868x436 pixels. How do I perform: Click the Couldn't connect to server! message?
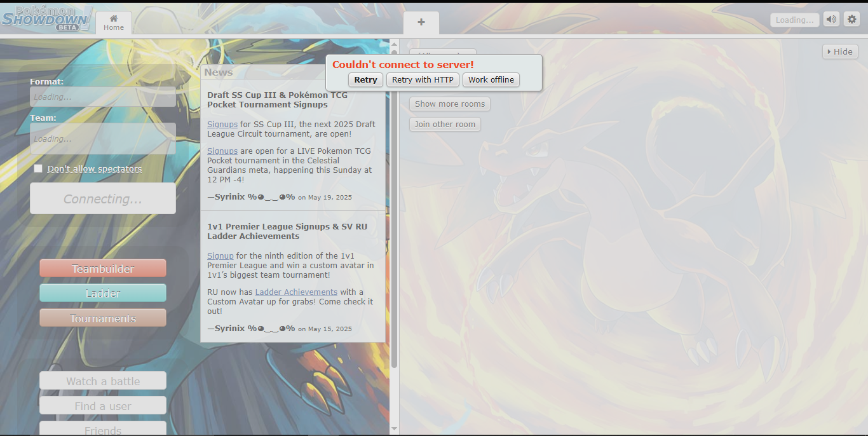coord(403,64)
